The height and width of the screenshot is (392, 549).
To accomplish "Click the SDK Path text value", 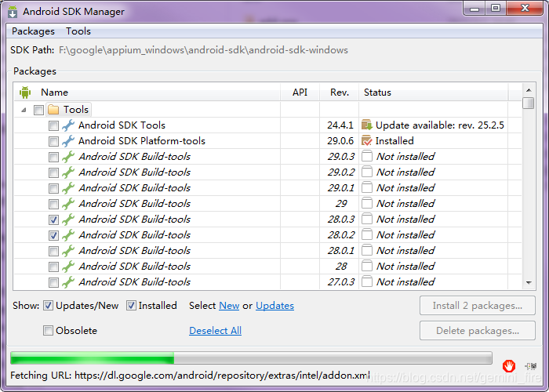I will click(203, 50).
